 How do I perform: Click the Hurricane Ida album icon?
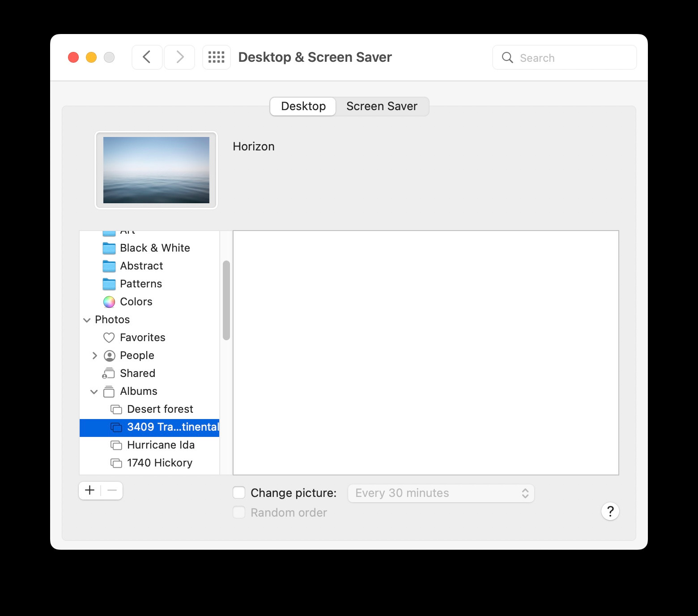pyautogui.click(x=116, y=445)
